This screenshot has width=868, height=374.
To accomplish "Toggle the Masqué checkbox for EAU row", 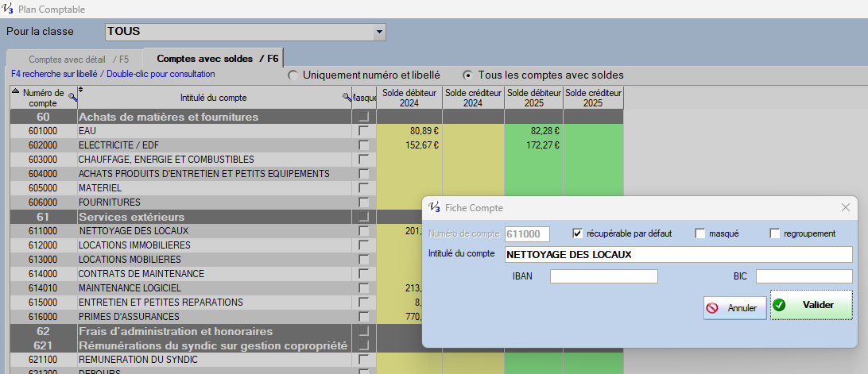I will point(364,131).
